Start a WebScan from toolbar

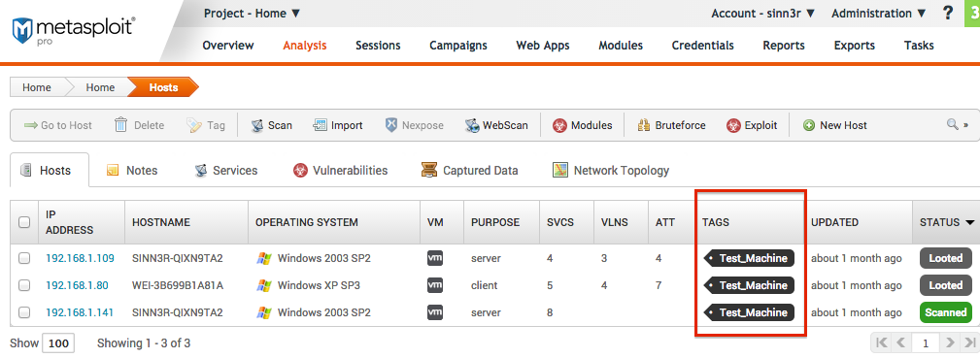[496, 125]
